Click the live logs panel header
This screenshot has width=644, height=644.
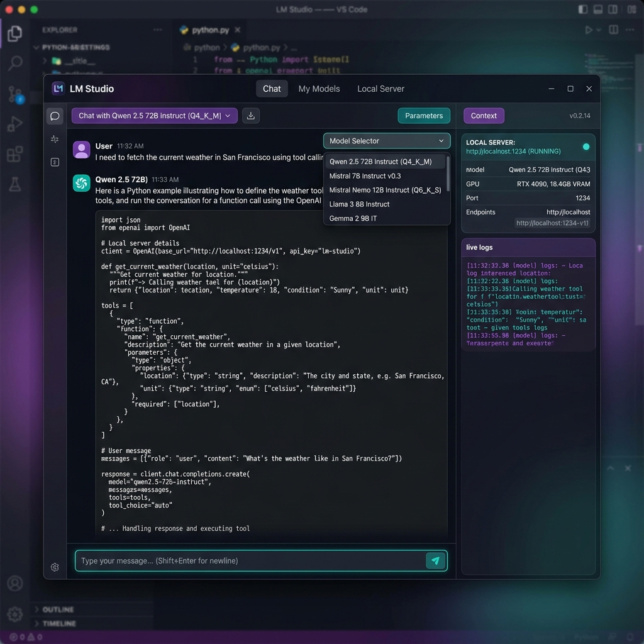528,247
